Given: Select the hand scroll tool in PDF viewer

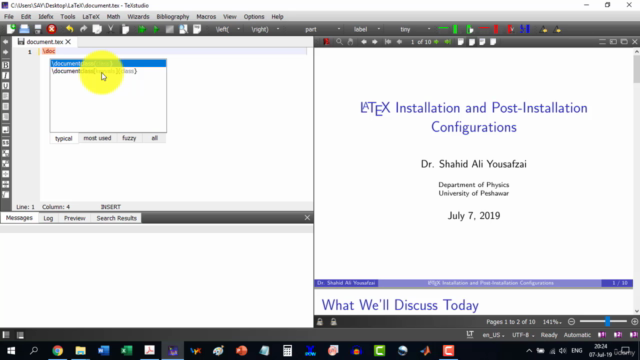Looking at the screenshot, I should coord(350,42).
